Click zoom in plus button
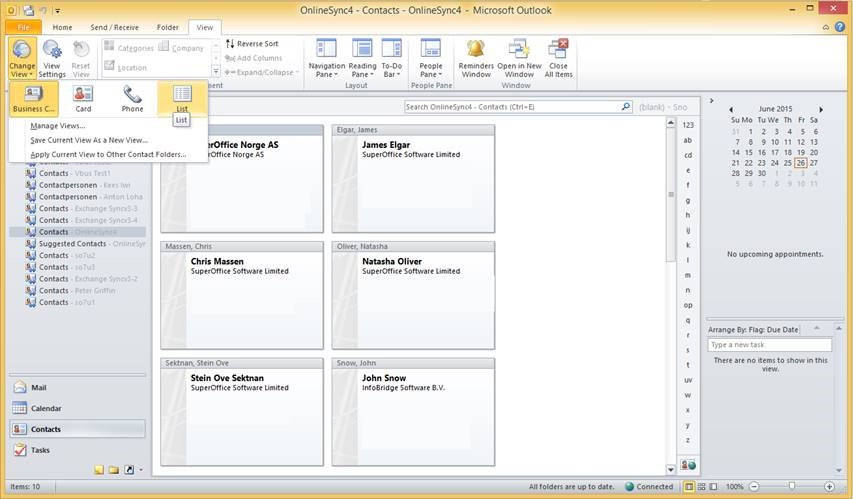Viewport: 853px width, 499px height. tap(829, 486)
